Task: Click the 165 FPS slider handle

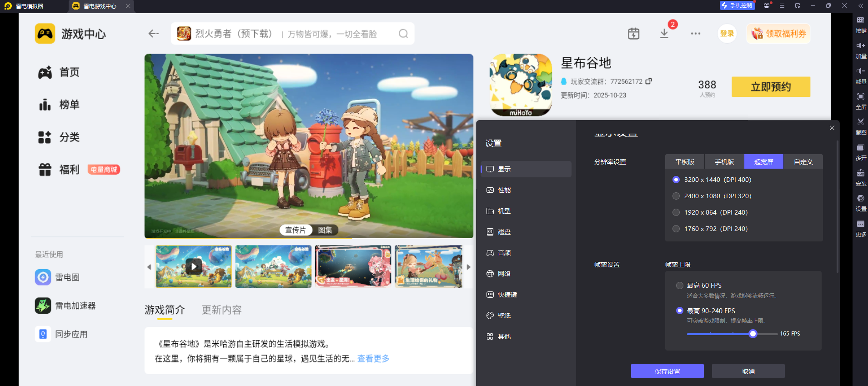Action: (x=753, y=334)
